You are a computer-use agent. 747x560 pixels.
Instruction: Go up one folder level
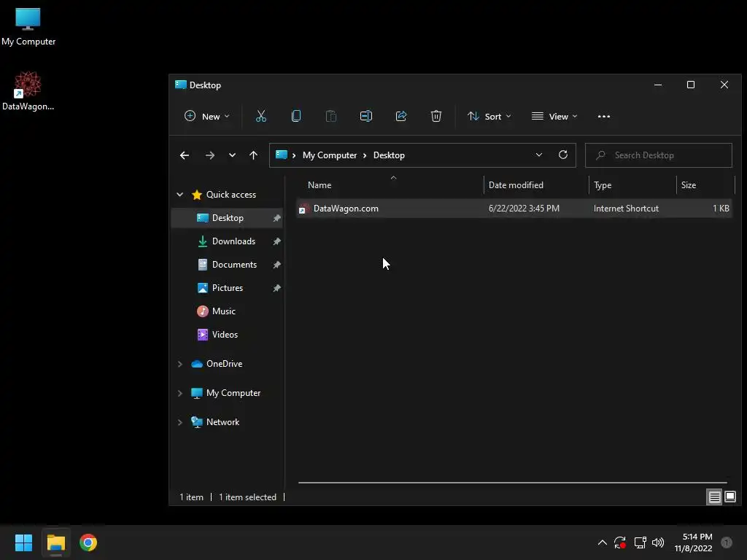click(253, 155)
